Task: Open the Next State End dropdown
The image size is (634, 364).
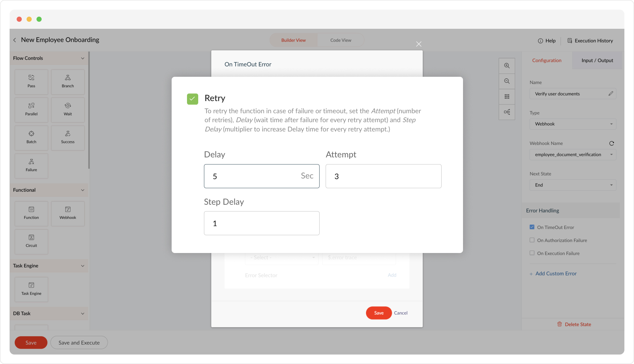Action: pos(573,185)
